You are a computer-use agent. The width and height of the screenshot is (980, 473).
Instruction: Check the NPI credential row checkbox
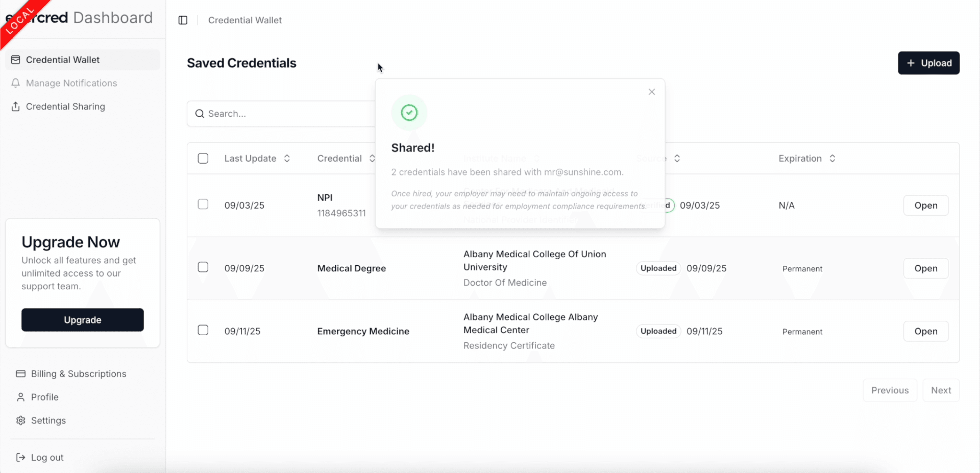203,204
